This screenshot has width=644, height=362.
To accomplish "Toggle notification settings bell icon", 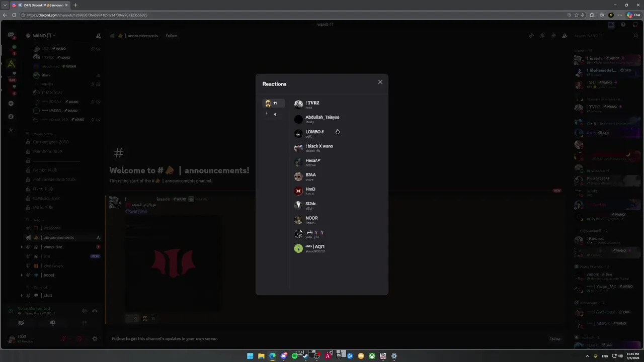I will click(x=542, y=36).
